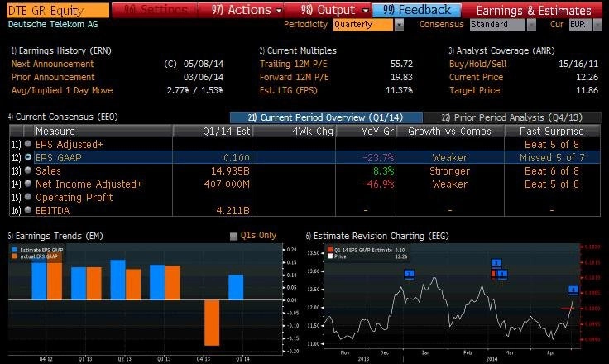
Task: Click the 99) Feedback button
Action: (x=417, y=10)
